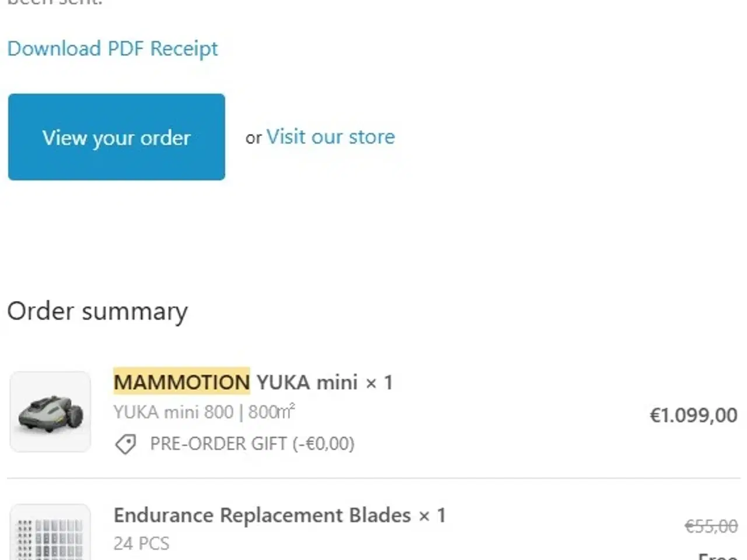Select the YUKA mini product title
Screen dimensions: 747x560
click(x=307, y=383)
